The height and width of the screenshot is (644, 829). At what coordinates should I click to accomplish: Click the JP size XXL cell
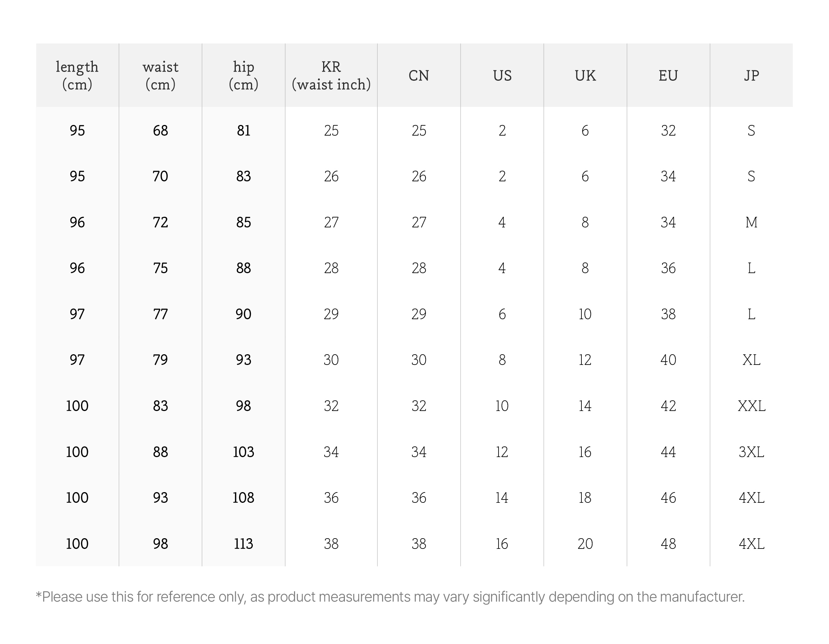(x=751, y=406)
